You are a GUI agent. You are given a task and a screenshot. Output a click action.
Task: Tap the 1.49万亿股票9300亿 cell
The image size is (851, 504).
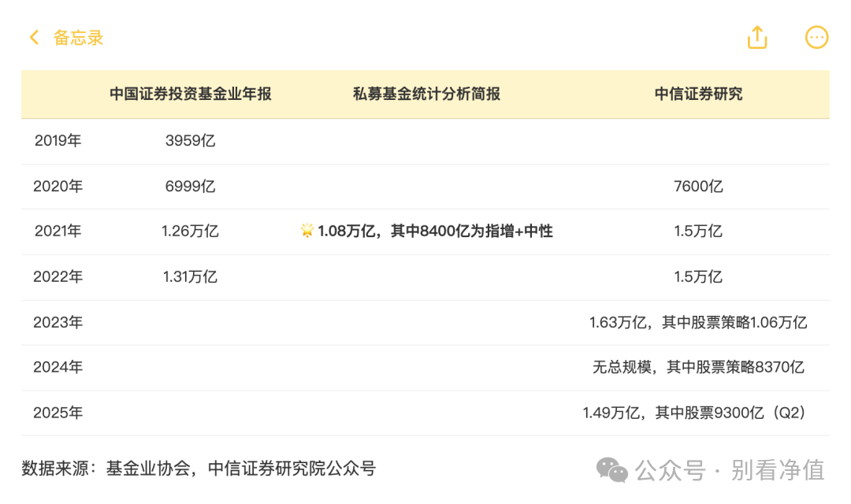point(697,413)
